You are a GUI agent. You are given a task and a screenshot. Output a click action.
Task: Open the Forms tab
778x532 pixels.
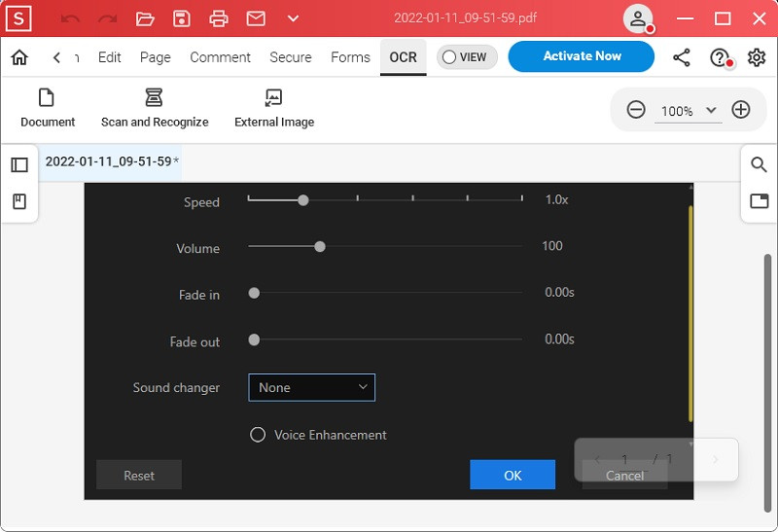[350, 57]
